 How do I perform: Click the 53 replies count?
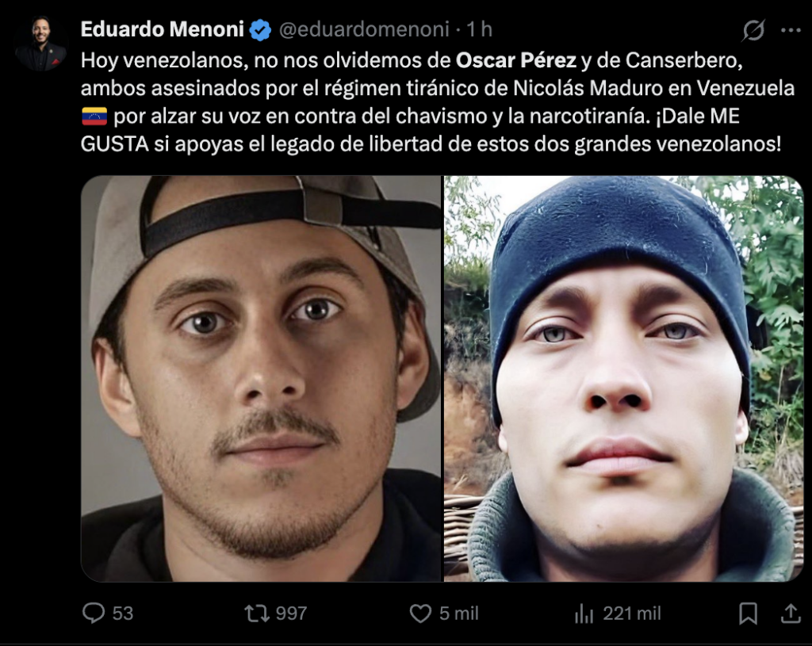123,614
